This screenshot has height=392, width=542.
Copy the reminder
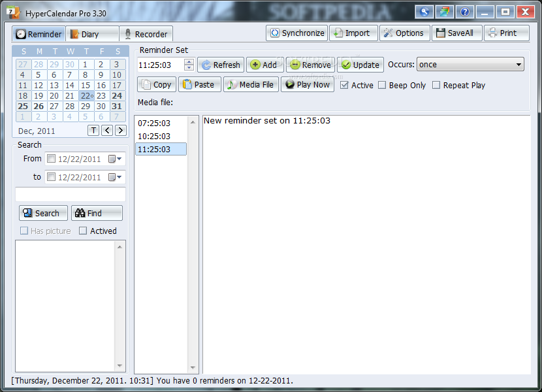[x=157, y=84]
